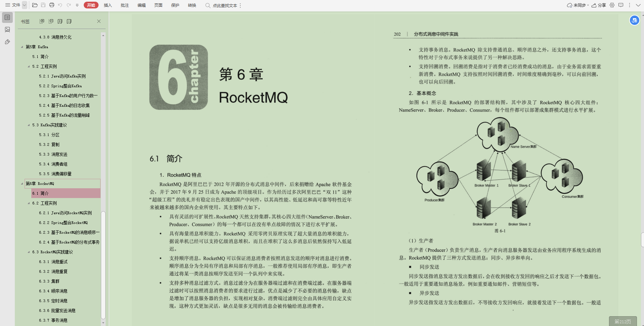Open bookmark 5.2.2 Spring整合Kafka
This screenshot has width=644, height=326.
[60, 86]
